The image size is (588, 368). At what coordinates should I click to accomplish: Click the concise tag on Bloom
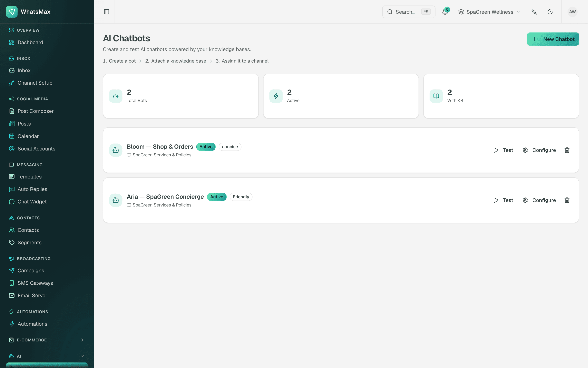tap(230, 147)
